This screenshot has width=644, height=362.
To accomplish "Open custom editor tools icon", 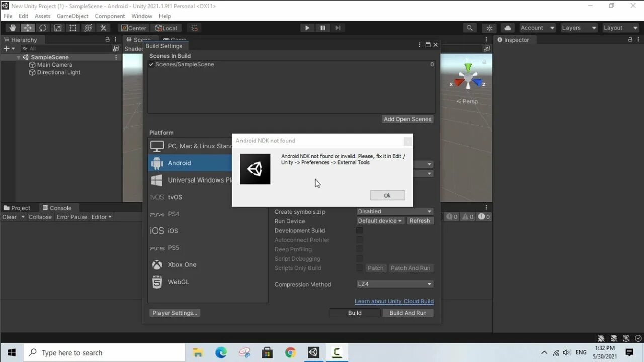I will coord(103,28).
